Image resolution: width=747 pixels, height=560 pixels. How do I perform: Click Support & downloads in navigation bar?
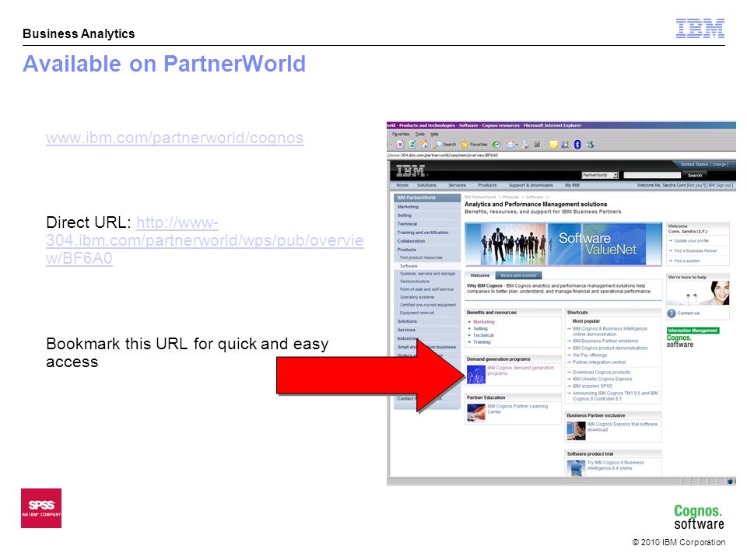click(x=531, y=185)
